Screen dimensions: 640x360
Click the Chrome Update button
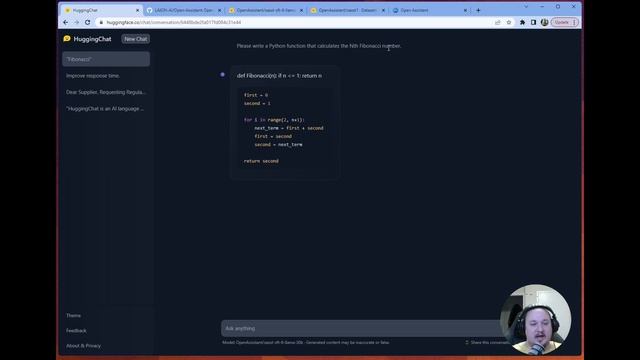tap(565, 22)
